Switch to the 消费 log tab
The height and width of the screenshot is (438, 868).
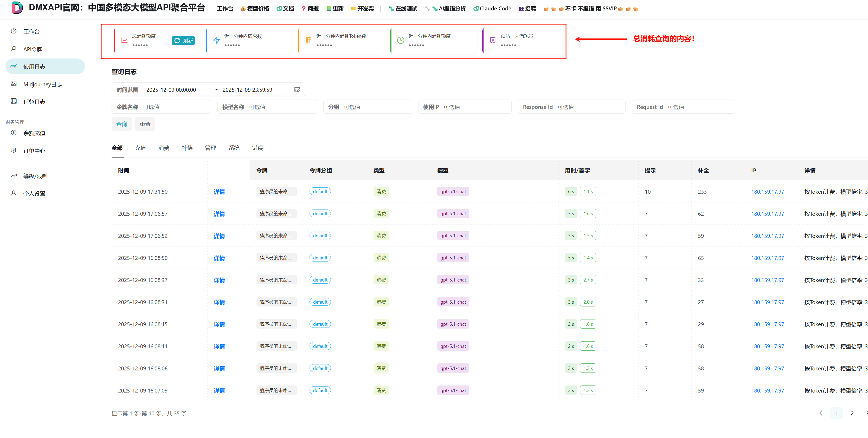163,148
